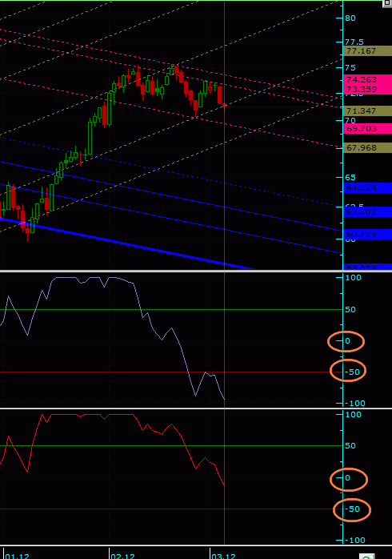Click 50 label on gray oscillator panel
The height and width of the screenshot is (559, 392).
click(350, 309)
